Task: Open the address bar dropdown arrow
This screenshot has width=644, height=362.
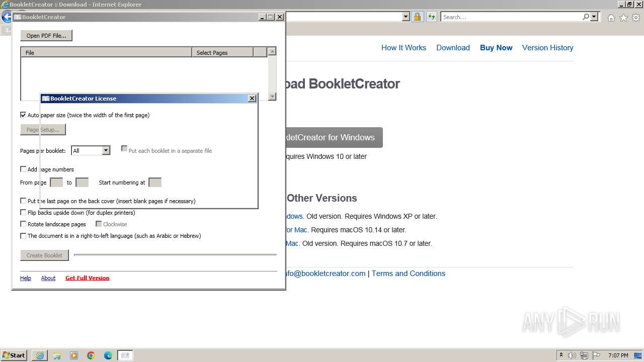Action: (406, 17)
